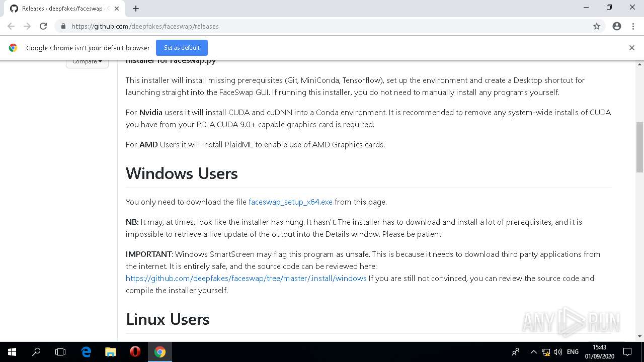Open the Chrome profile avatar menu
Viewport: 644px width, 362px height.
[617, 26]
